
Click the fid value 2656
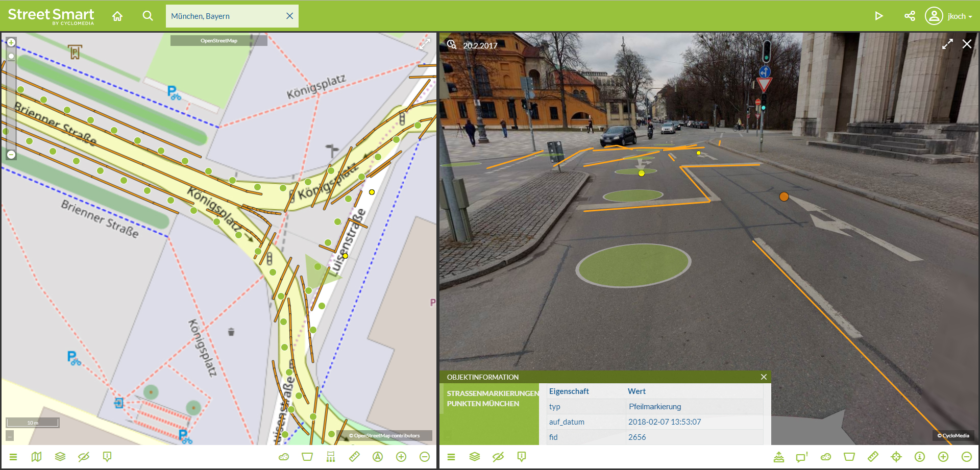point(637,437)
